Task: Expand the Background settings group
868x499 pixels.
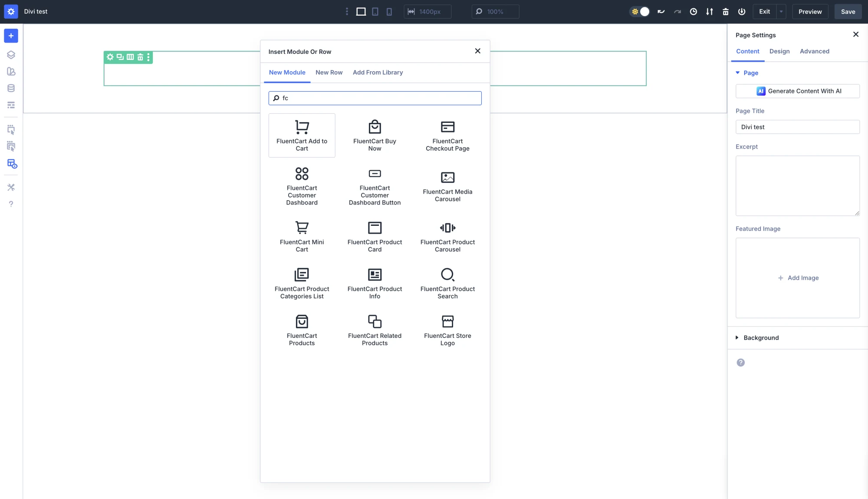Action: click(757, 338)
